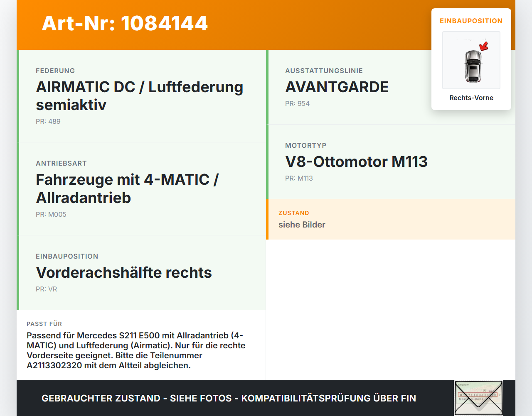Screen dimensions: 532x416
Task: Click the AIRMATIC DC / Luftfederung semiaktiv card
Action: coord(141,96)
